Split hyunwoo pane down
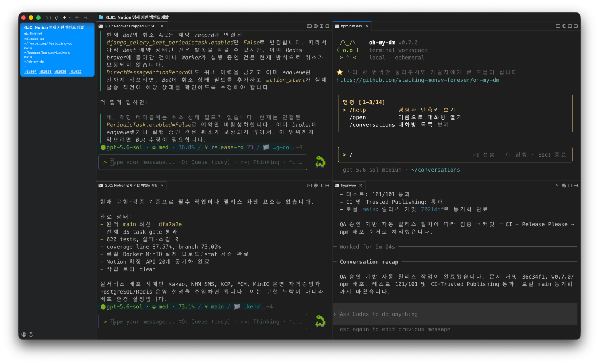 pos(576,186)
